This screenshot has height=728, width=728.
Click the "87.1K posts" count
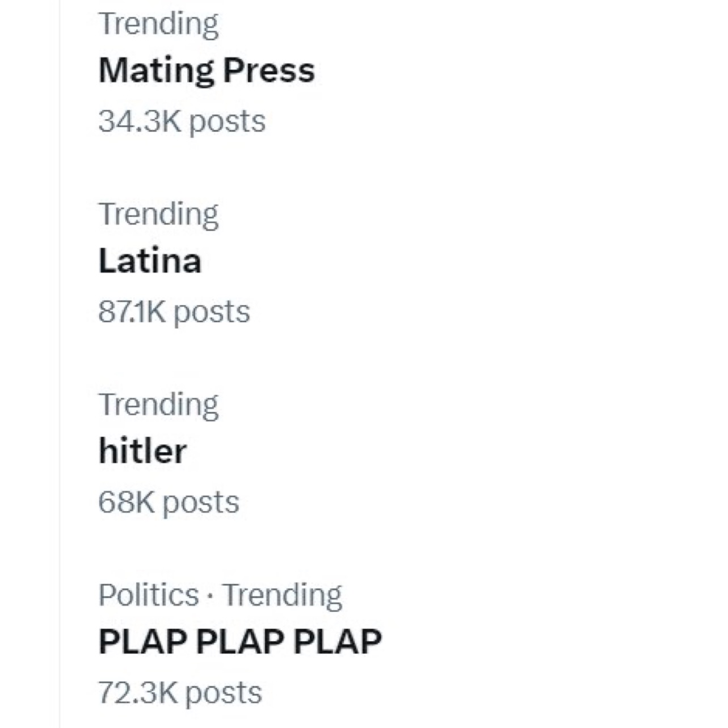(174, 312)
